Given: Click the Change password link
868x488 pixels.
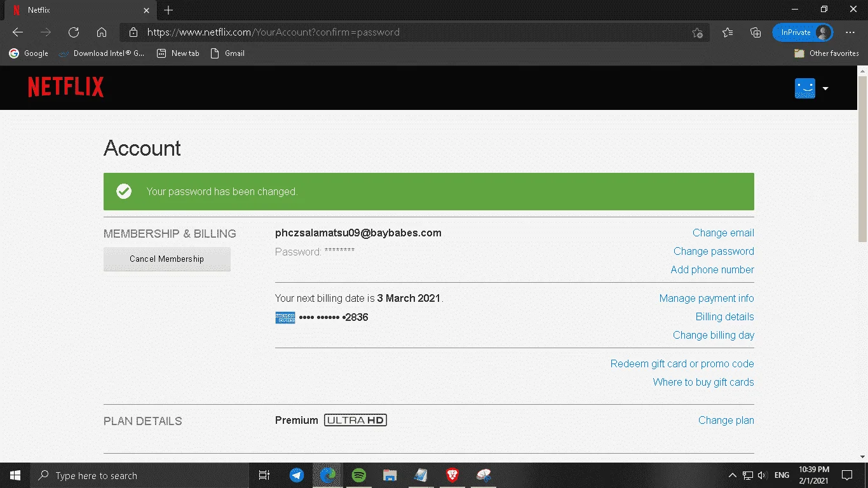Looking at the screenshot, I should [x=714, y=252].
